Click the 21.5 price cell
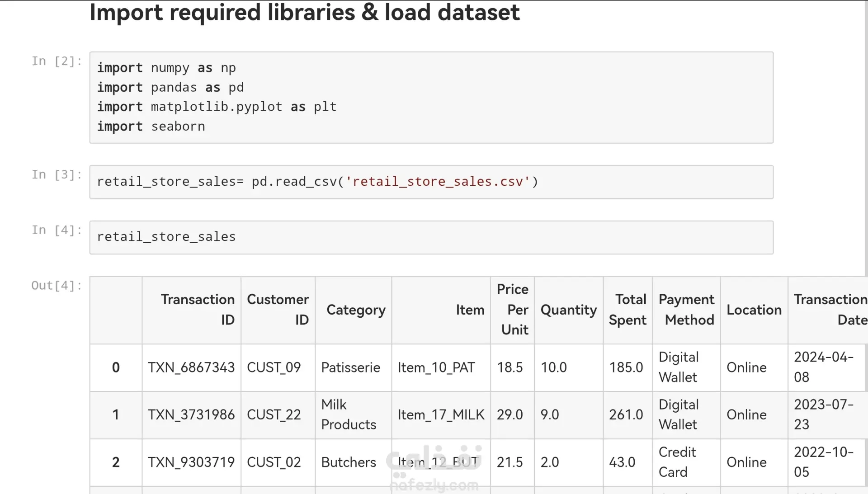Viewport: 868px width, 494px height. click(x=513, y=462)
